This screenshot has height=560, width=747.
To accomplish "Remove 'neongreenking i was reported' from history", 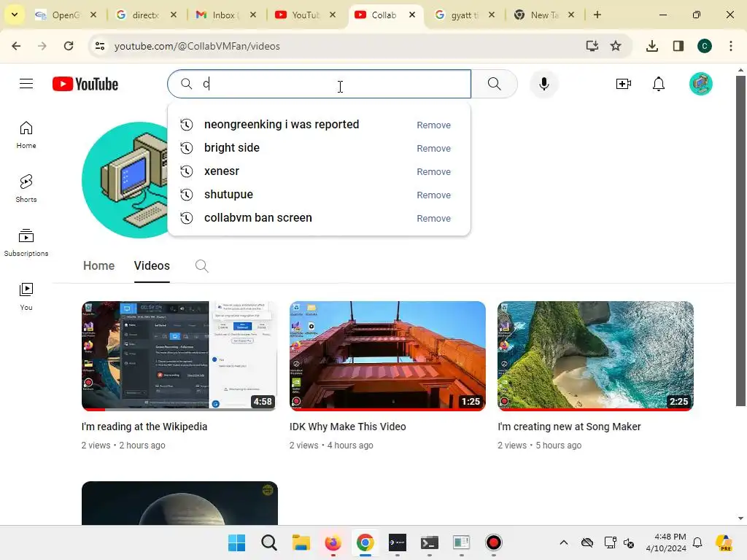I will click(433, 125).
